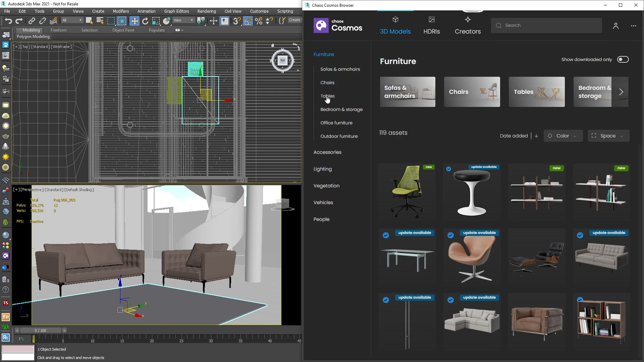This screenshot has height=362, width=644.
Task: Open the Office furniture category
Action: 336,123
